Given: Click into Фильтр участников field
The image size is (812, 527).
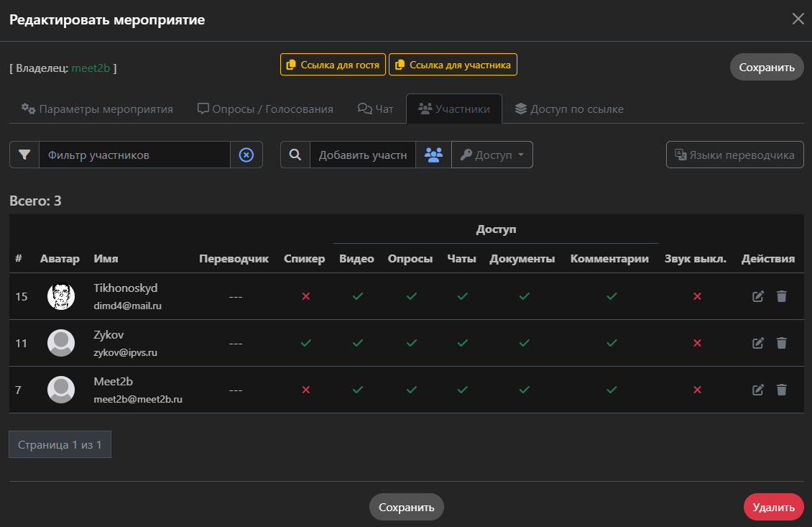Looking at the screenshot, I should (134, 155).
